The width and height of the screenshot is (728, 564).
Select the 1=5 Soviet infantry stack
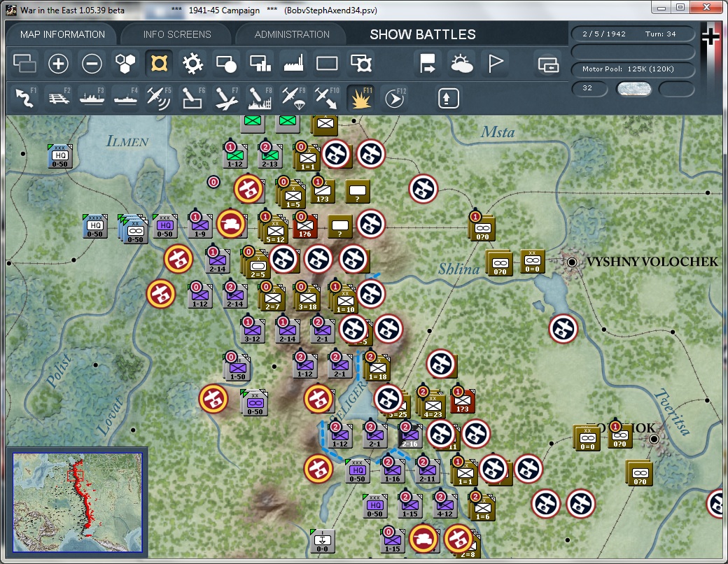[x=293, y=197]
